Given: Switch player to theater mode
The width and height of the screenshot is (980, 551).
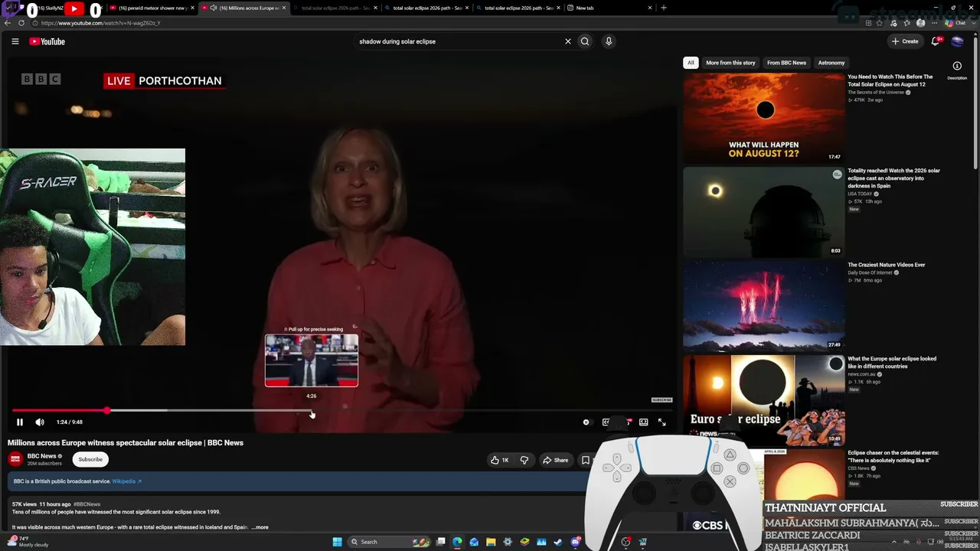Looking at the screenshot, I should 644,422.
